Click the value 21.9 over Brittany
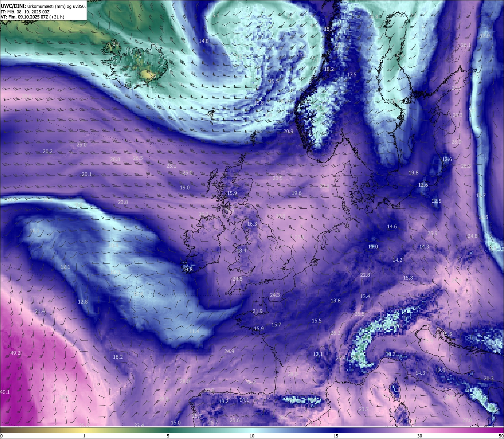504x439 pixels. pyautogui.click(x=258, y=311)
